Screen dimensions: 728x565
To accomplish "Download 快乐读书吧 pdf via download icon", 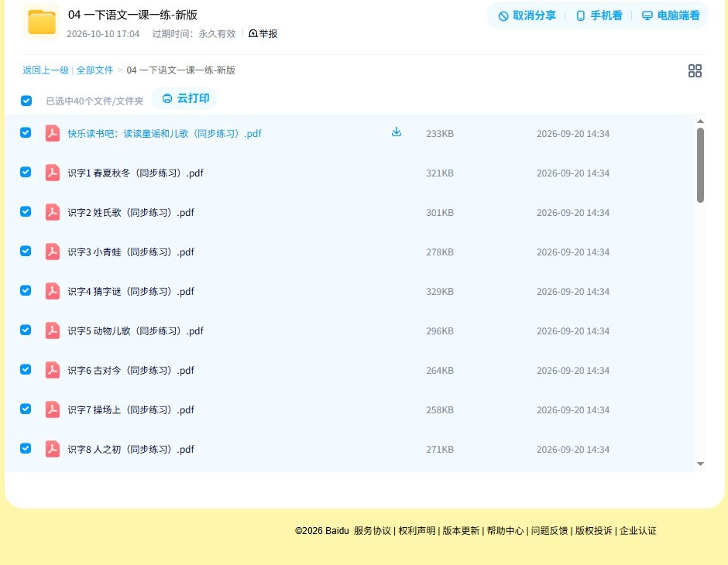I will coord(396,132).
